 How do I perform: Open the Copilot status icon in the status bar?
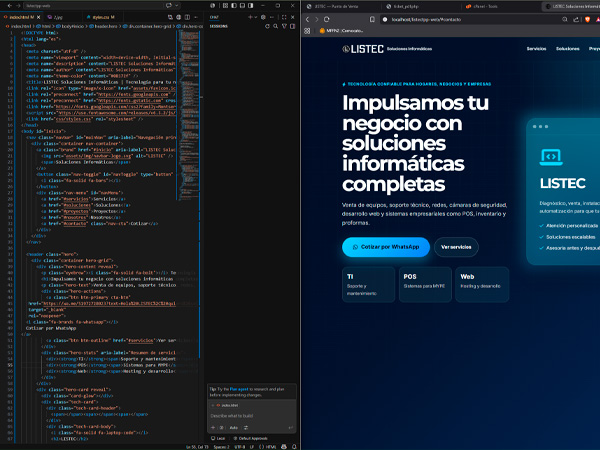pos(284,447)
